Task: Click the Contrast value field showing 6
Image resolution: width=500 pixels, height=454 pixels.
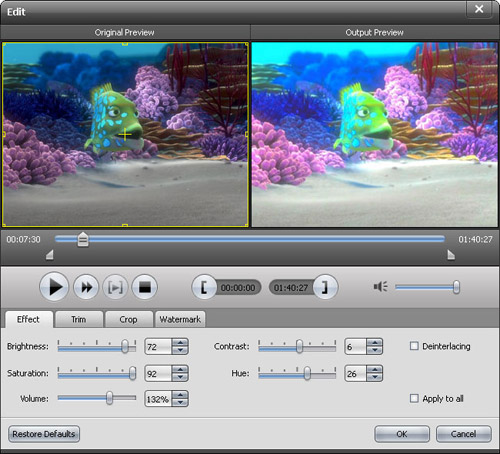Action: click(356, 347)
